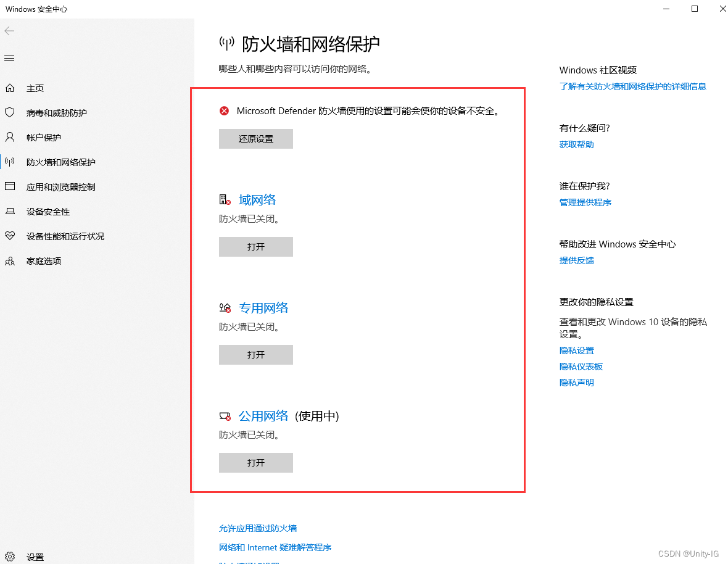Click the heart icon for device health
728x564 pixels.
(10, 235)
